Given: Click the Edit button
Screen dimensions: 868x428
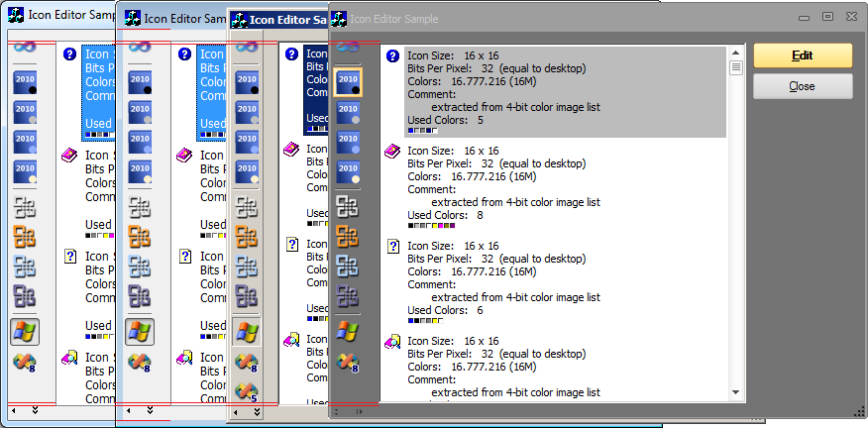Looking at the screenshot, I should pyautogui.click(x=803, y=55).
